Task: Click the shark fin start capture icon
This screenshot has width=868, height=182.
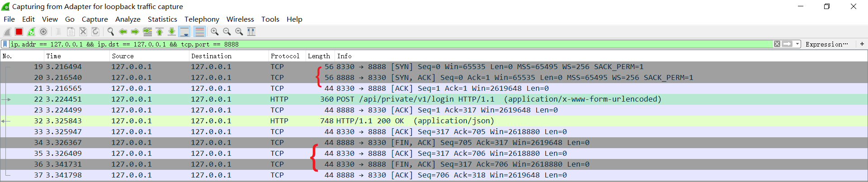Action: (7, 32)
